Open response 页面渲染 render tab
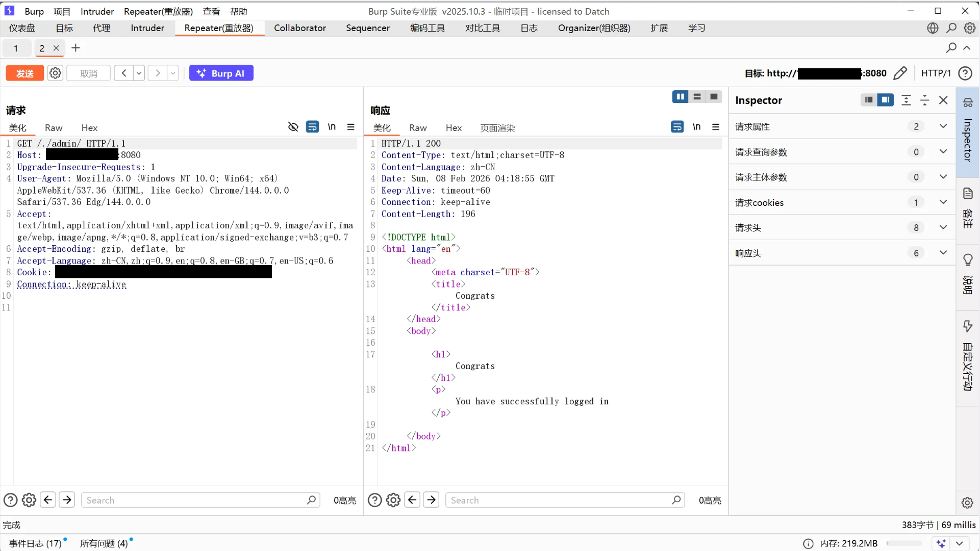Image resolution: width=980 pixels, height=551 pixels. point(497,128)
